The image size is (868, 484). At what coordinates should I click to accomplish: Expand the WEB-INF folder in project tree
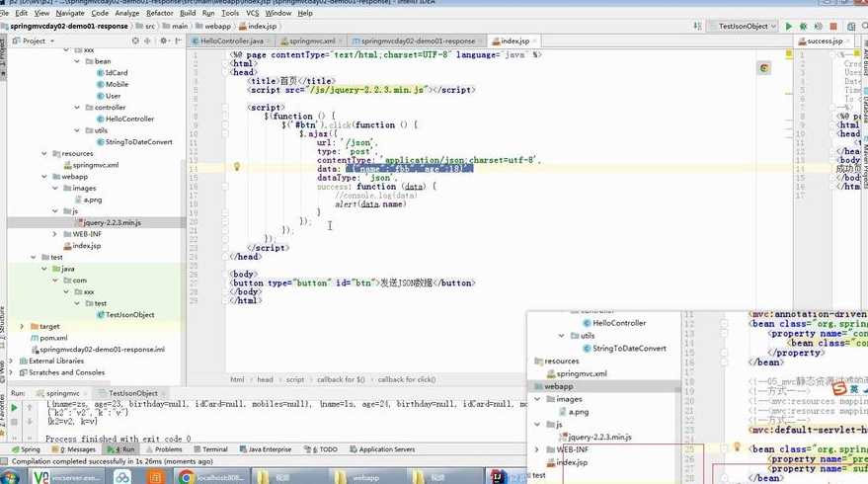click(x=54, y=234)
